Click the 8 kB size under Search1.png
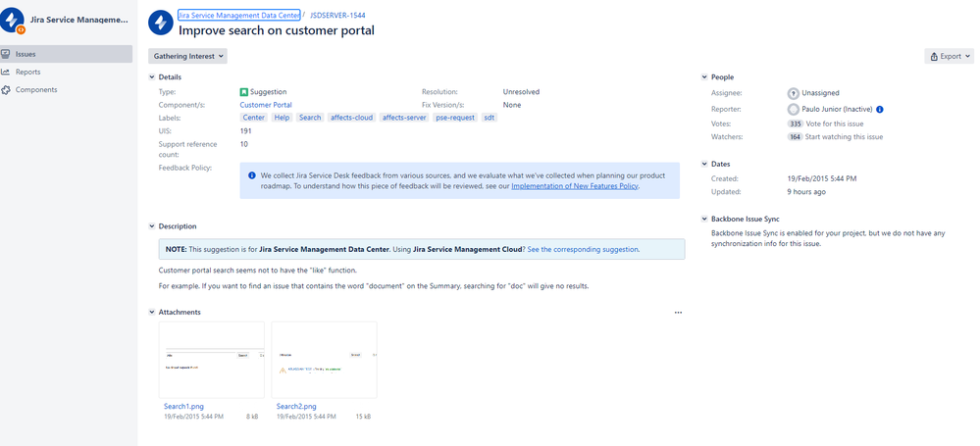The height and width of the screenshot is (446, 980). point(252,416)
